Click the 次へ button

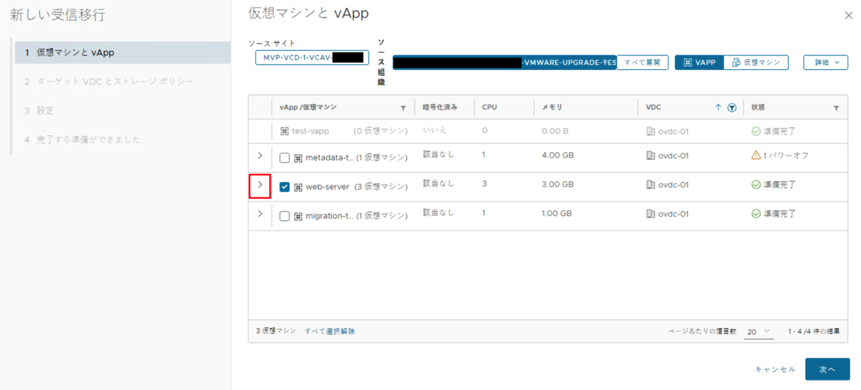828,369
